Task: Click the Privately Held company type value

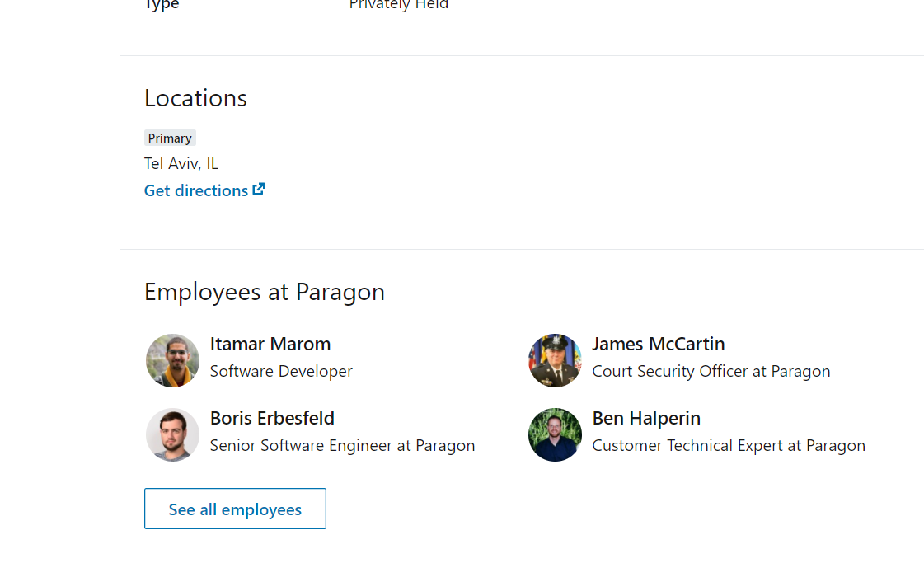Action: [x=399, y=5]
